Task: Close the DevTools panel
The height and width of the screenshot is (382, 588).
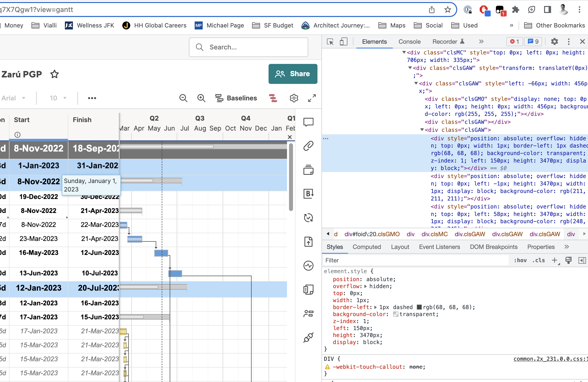Action: click(583, 42)
